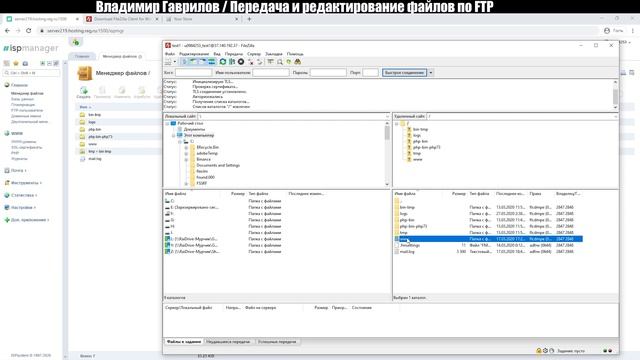Refresh the file and folder lists

(223, 62)
